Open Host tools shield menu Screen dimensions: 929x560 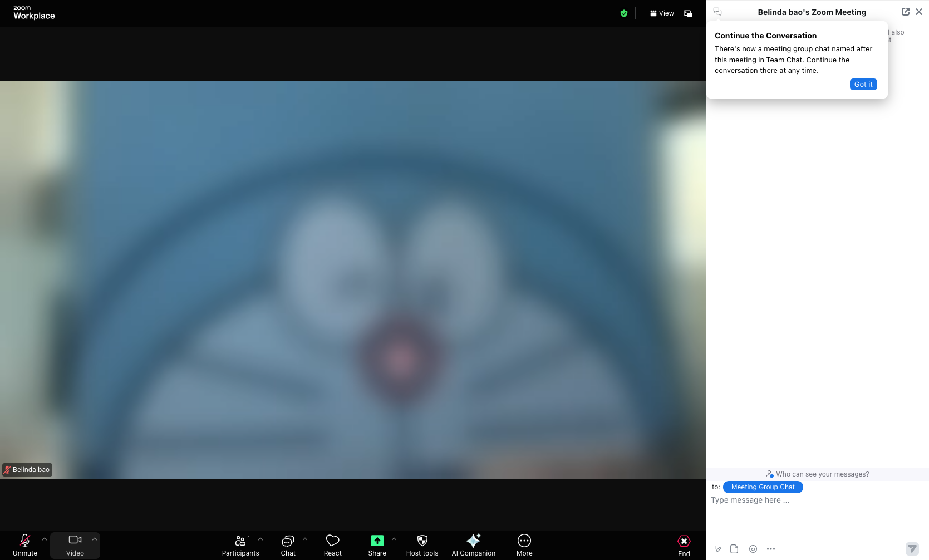coord(422,545)
